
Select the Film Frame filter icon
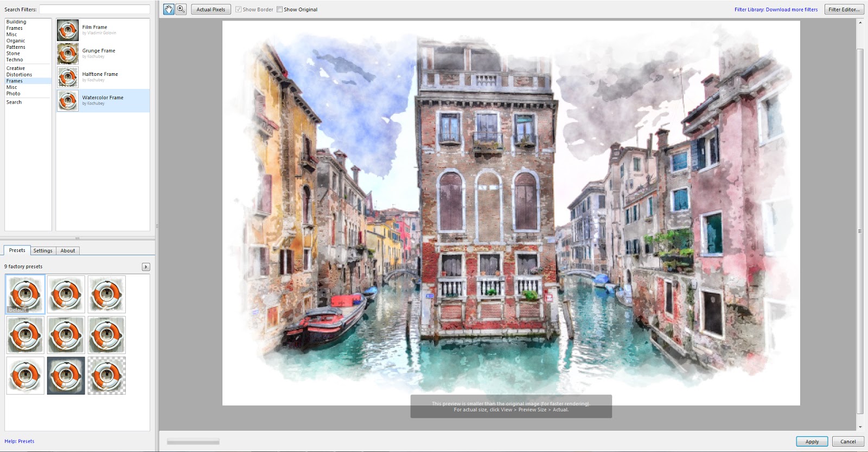click(68, 30)
